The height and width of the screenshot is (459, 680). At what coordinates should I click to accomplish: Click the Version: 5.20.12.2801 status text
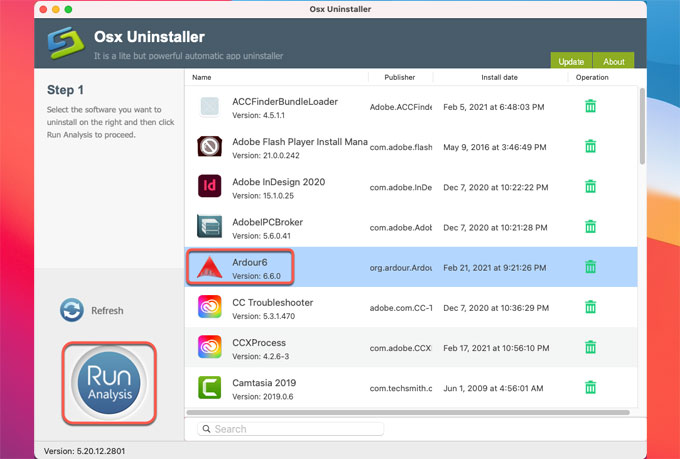click(x=84, y=451)
